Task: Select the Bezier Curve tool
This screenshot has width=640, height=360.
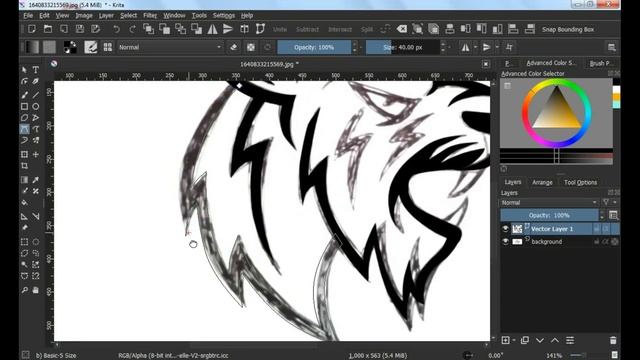Action: click(24, 129)
